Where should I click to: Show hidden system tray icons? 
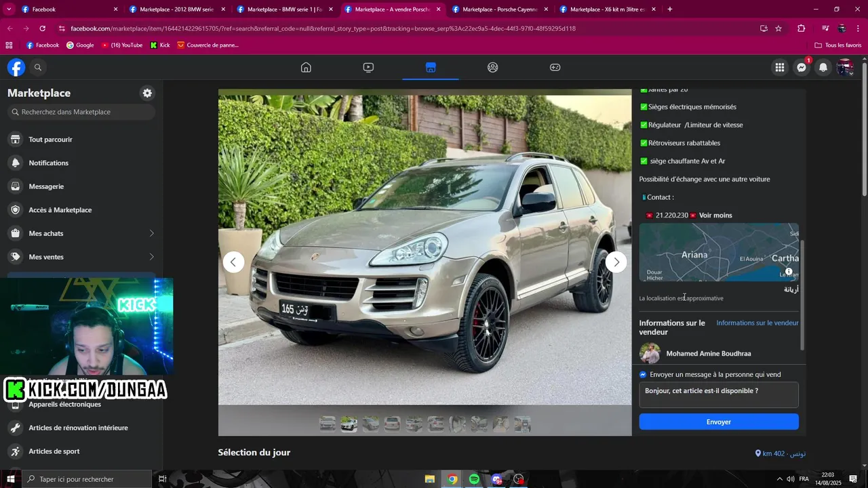point(779,479)
